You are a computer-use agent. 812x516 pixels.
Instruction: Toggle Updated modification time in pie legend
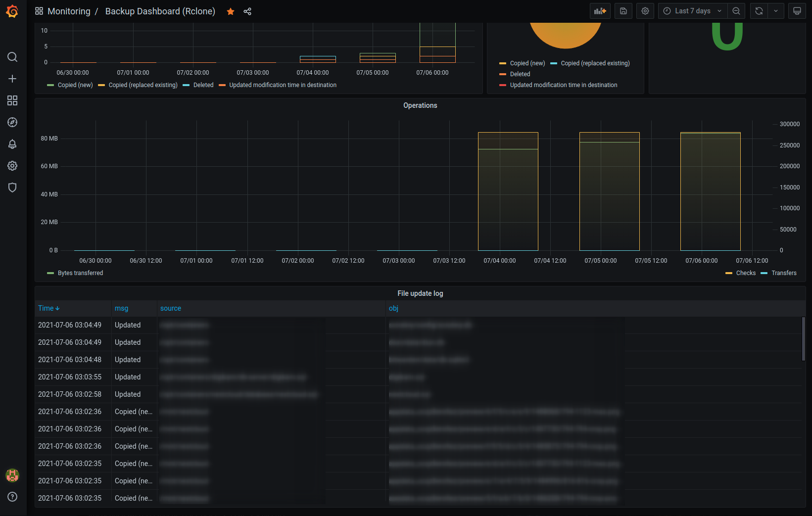pyautogui.click(x=564, y=85)
